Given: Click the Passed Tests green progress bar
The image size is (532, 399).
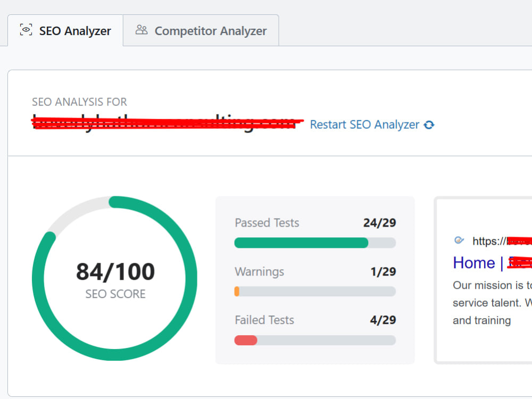Looking at the screenshot, I should pyautogui.click(x=315, y=243).
